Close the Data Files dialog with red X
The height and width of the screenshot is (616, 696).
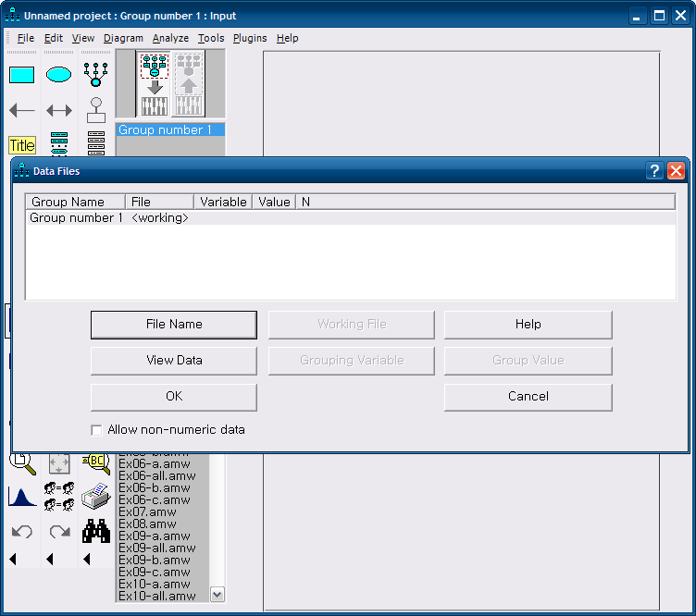[x=676, y=171]
